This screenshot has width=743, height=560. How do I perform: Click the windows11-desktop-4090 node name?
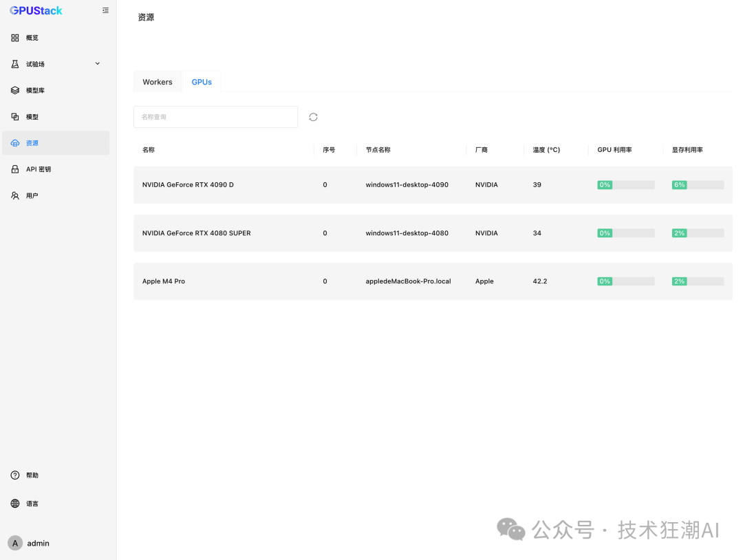coord(407,185)
